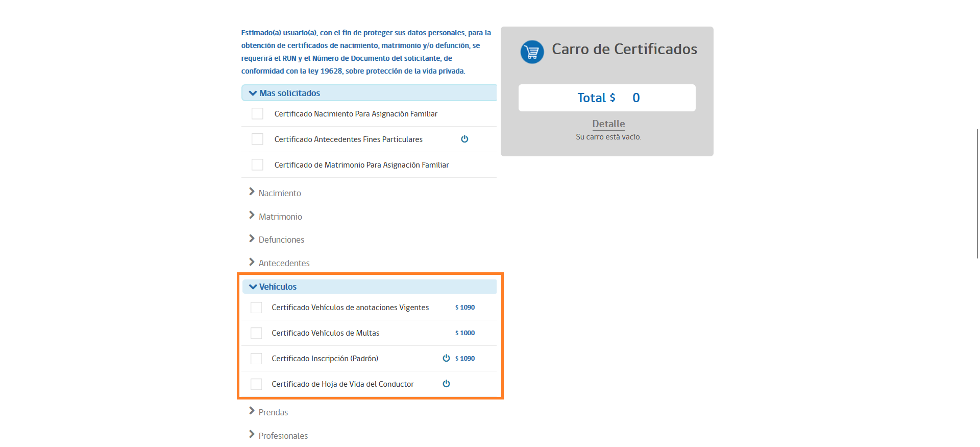Enable Certificado Vehículos de anotaciones Vigentes checkbox
The height and width of the screenshot is (447, 980).
256,307
